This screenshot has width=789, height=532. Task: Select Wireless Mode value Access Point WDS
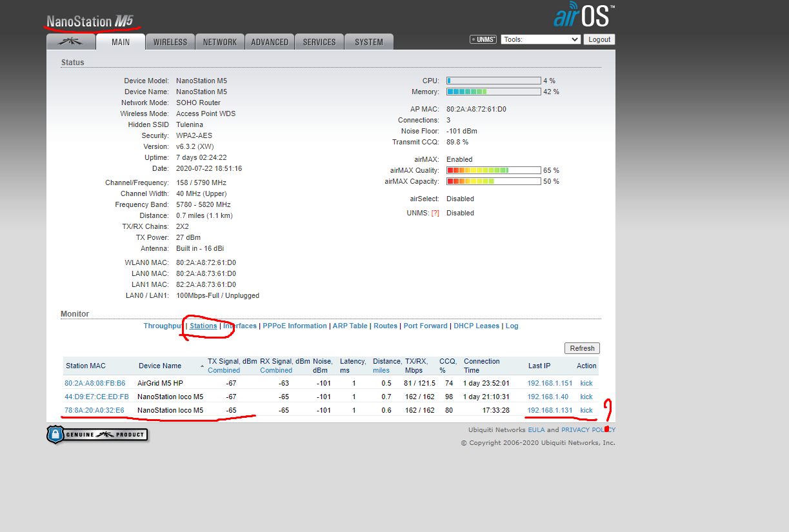click(x=206, y=113)
